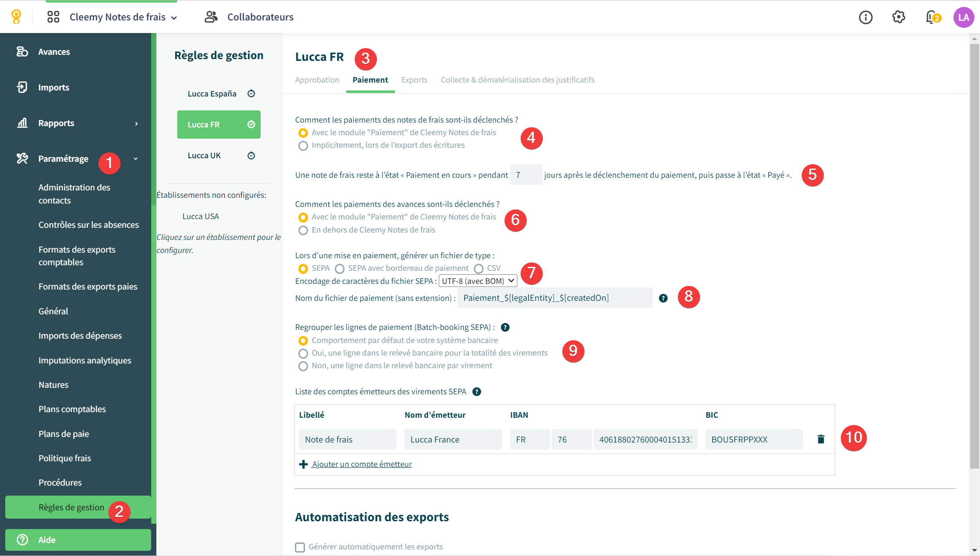
Task: Switch to the Exports tab
Action: tap(414, 80)
